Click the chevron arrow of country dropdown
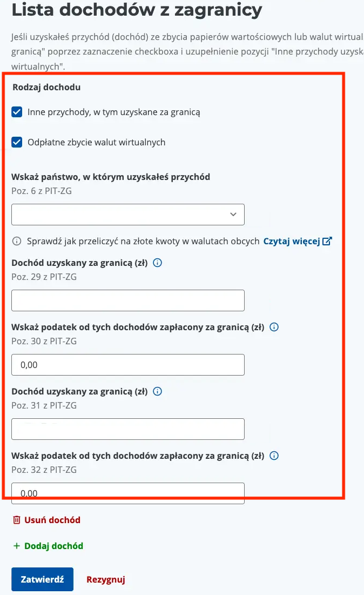This screenshot has height=595, width=364. pyautogui.click(x=233, y=215)
